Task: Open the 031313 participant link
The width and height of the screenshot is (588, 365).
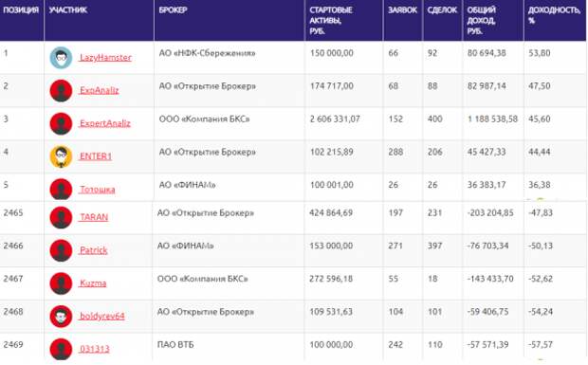Action: coord(95,349)
